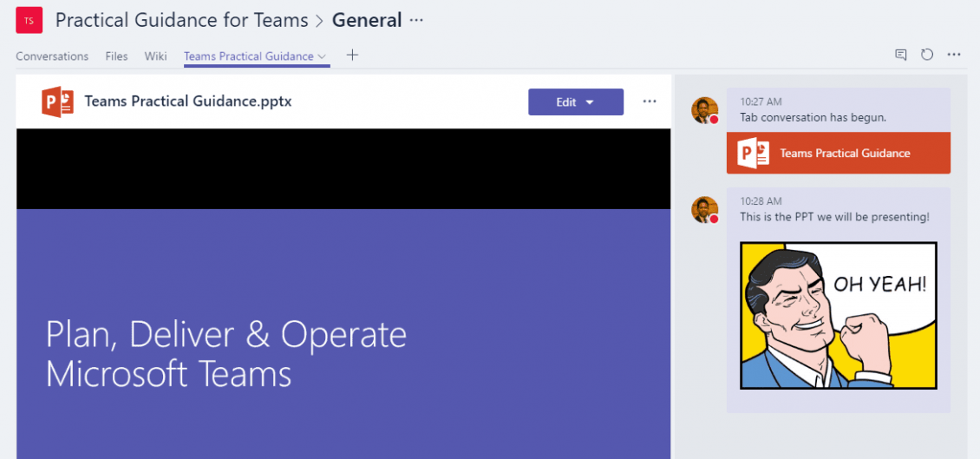Image resolution: width=980 pixels, height=459 pixels.
Task: Click the General channel name
Action: (366, 20)
